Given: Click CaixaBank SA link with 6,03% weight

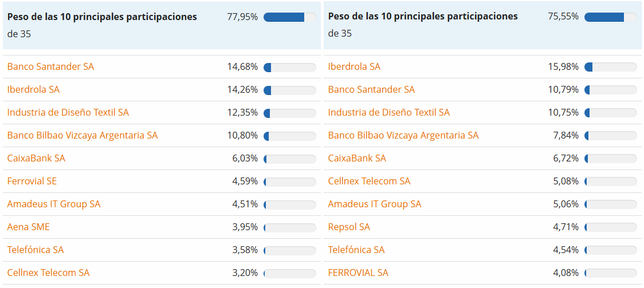Looking at the screenshot, I should 36,159.
